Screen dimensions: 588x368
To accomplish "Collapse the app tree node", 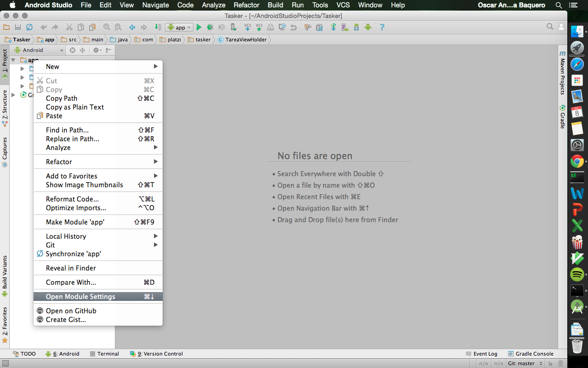I will (13, 60).
